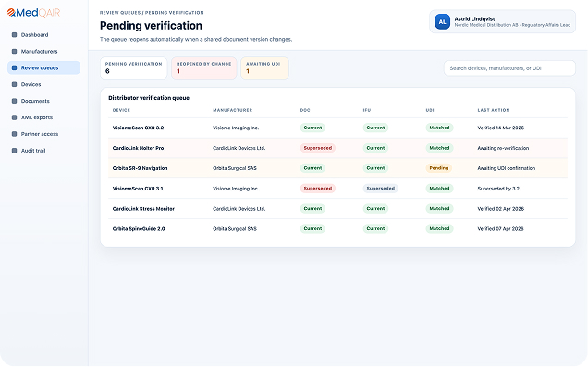Click Superseded DoC badge for CardioLink Holter Pro

[x=318, y=148]
